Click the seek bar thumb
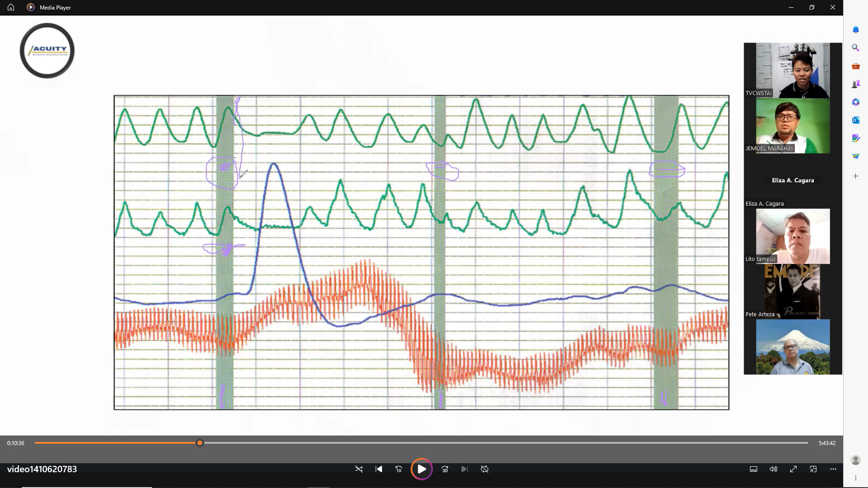This screenshot has width=868, height=488. (x=200, y=443)
